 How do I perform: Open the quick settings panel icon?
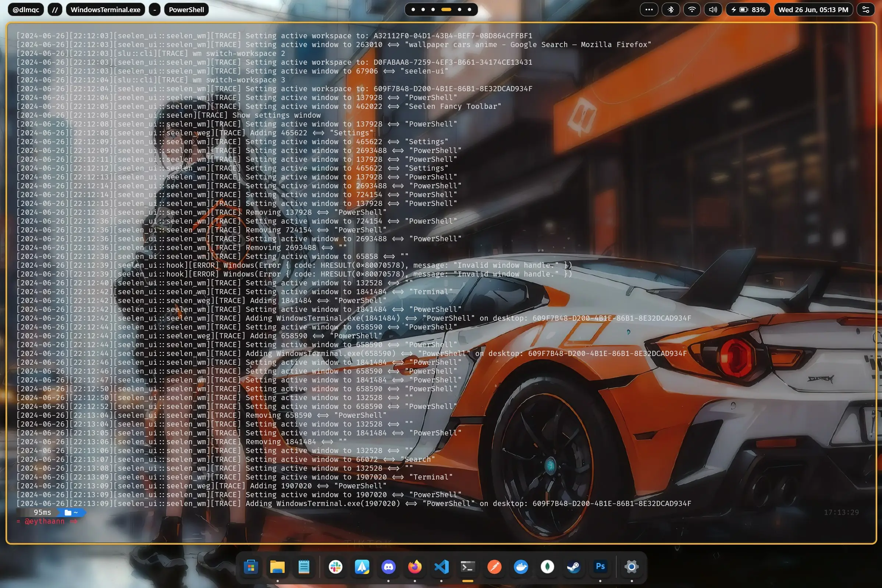tap(866, 9)
